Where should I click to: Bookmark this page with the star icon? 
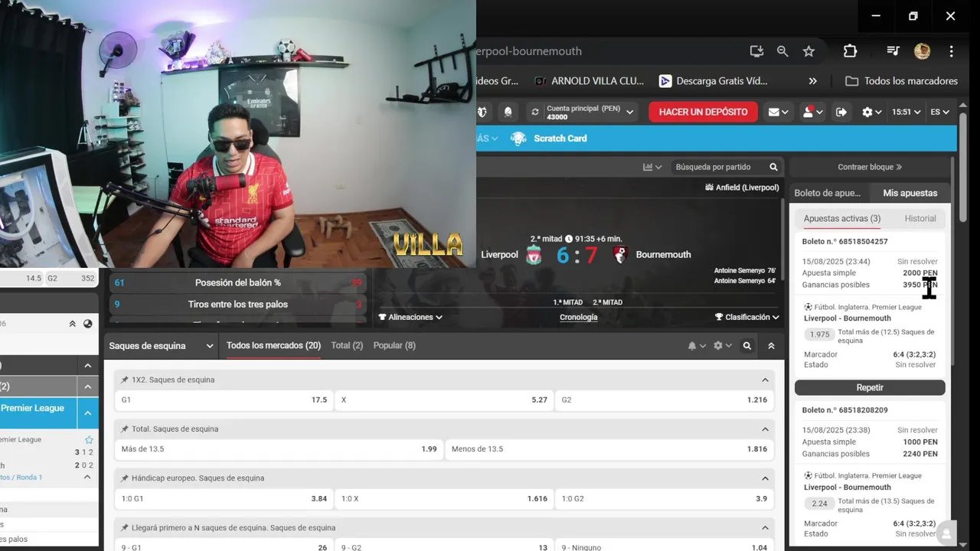click(808, 51)
